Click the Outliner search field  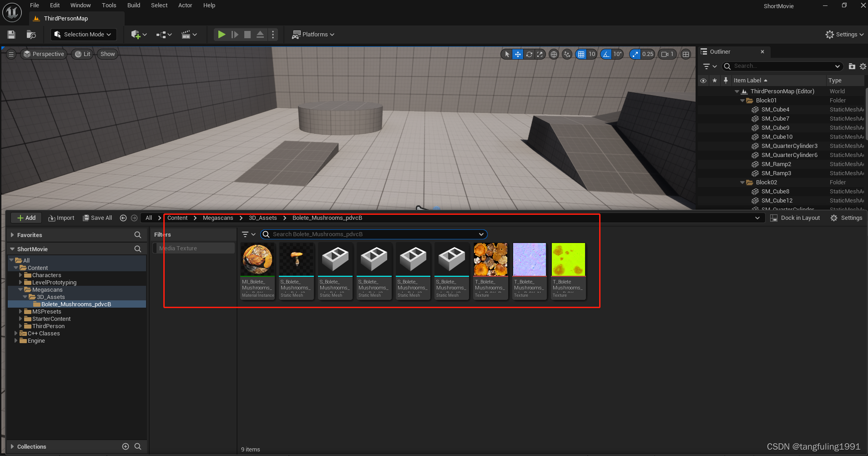[782, 66]
